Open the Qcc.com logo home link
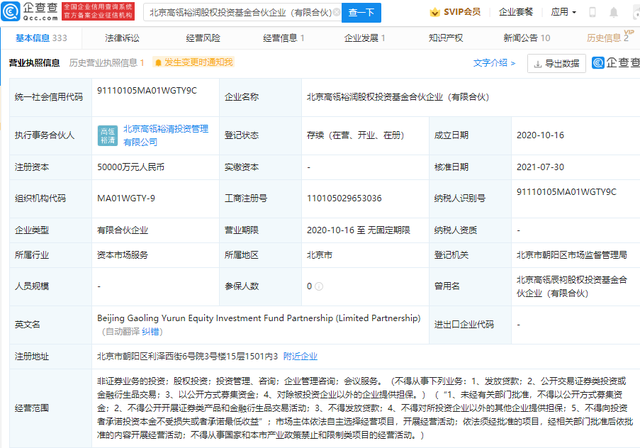 (x=29, y=11)
